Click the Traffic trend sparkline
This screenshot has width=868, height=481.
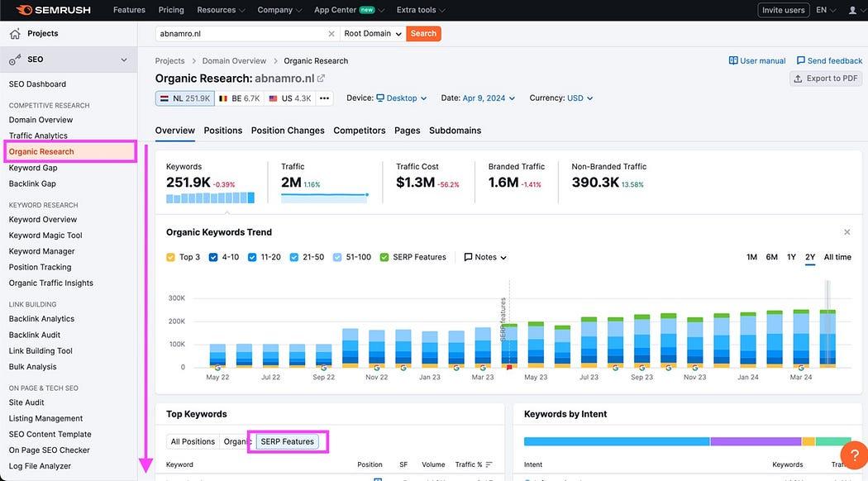324,197
